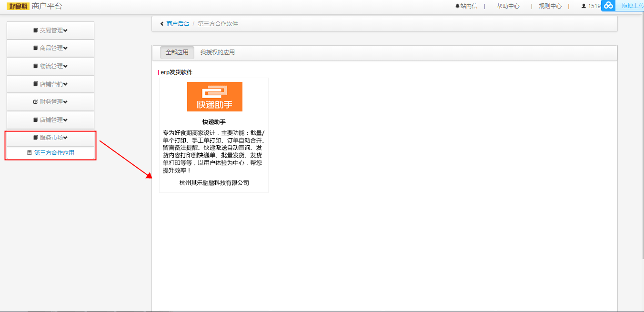Click the icon beside 店铺管理

pyautogui.click(x=36, y=120)
